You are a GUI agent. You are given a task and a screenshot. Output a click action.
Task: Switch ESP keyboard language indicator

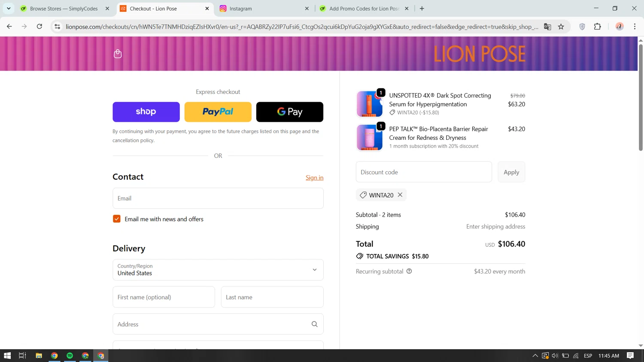pos(588,356)
